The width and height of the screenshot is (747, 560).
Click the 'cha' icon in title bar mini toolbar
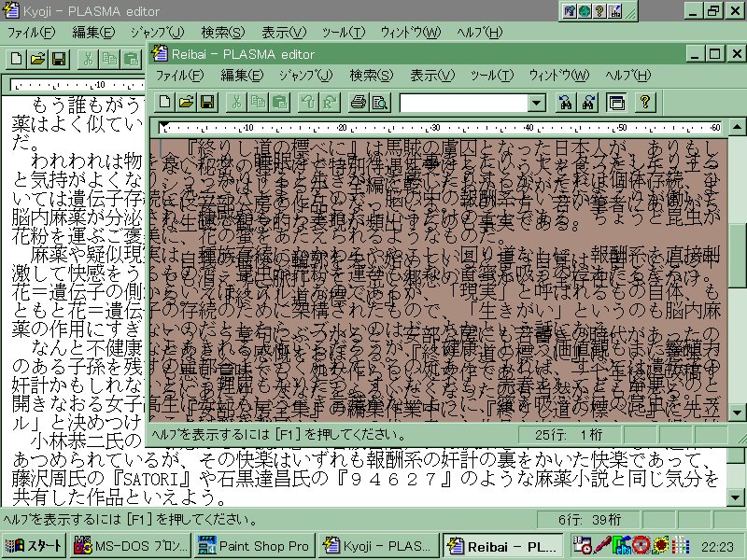[x=614, y=11]
